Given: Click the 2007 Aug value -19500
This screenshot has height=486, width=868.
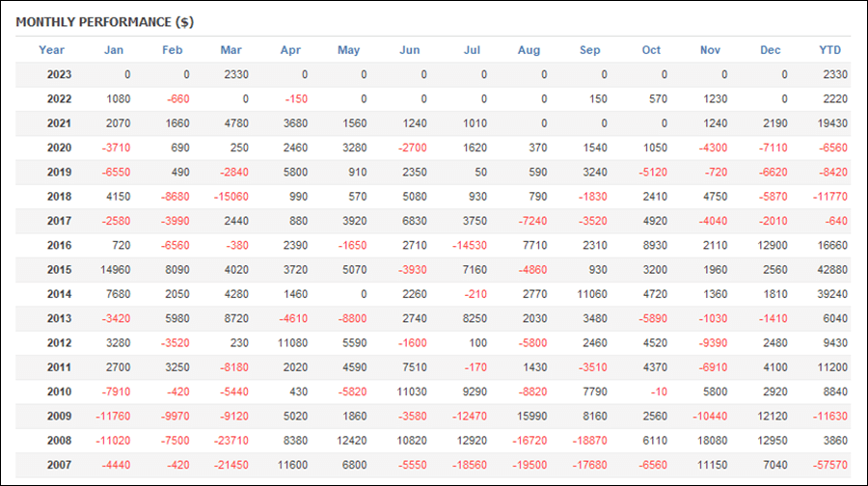Looking at the screenshot, I should click(x=529, y=465).
